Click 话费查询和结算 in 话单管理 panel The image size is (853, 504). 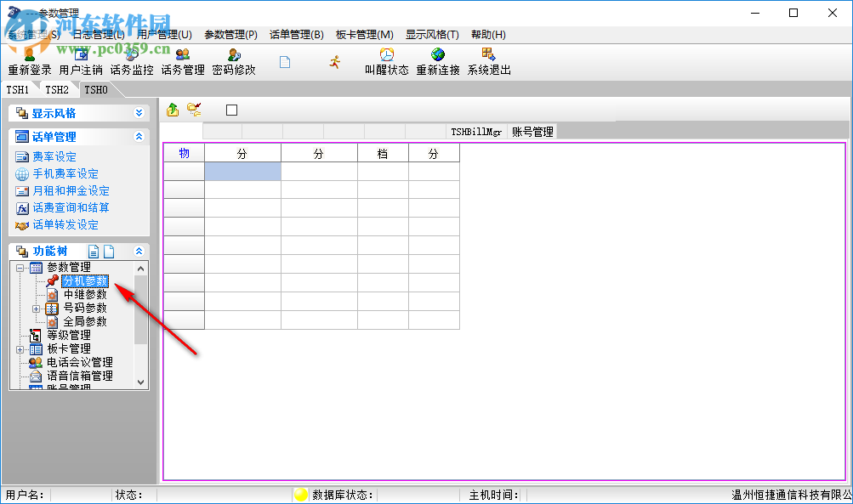tap(72, 207)
